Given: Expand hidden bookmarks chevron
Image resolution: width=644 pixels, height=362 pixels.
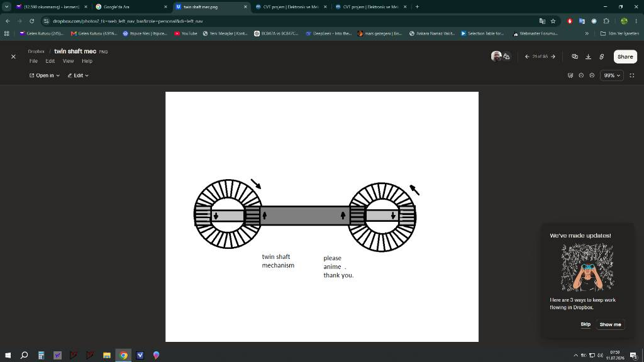Looking at the screenshot, I should [587, 34].
